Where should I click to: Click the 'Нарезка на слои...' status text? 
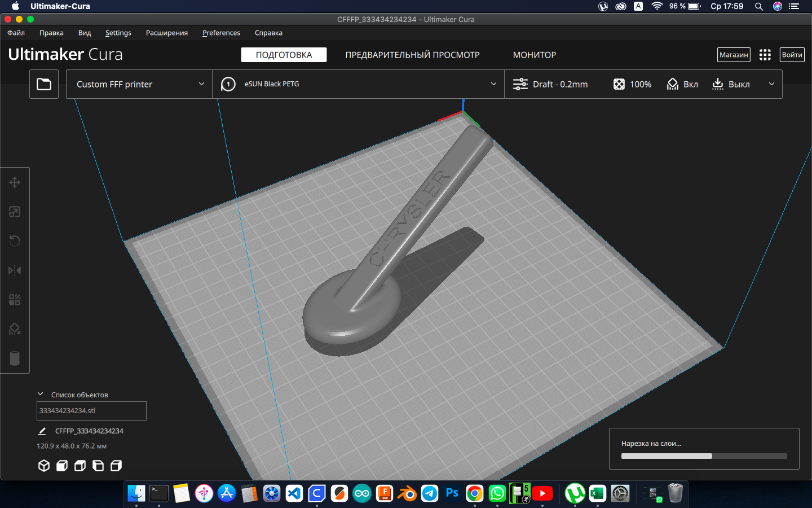[x=651, y=444]
